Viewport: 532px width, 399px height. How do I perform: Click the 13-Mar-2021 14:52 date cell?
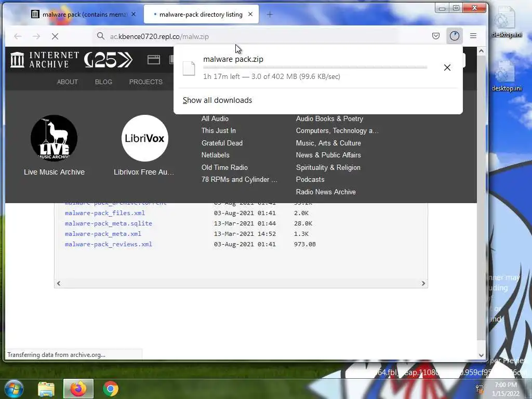[x=245, y=234]
